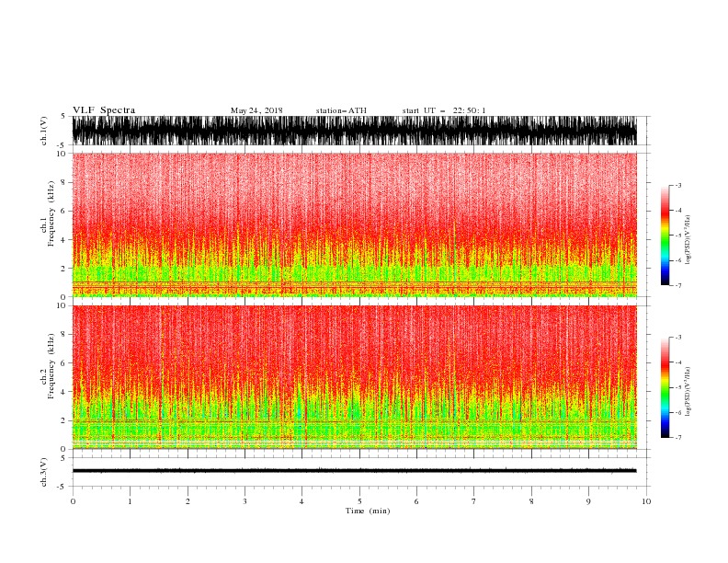728x563 pixels.
Task: Click the "-5" label on ch.2 color scale
Action: pyautogui.click(x=678, y=387)
